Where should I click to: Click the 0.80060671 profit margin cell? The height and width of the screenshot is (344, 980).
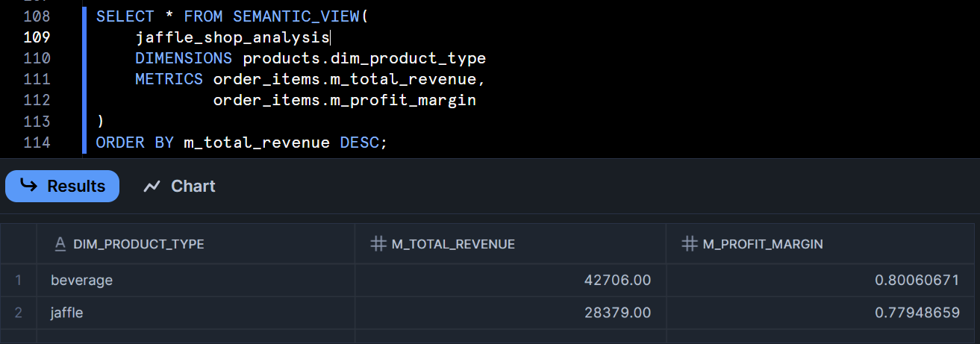917,280
